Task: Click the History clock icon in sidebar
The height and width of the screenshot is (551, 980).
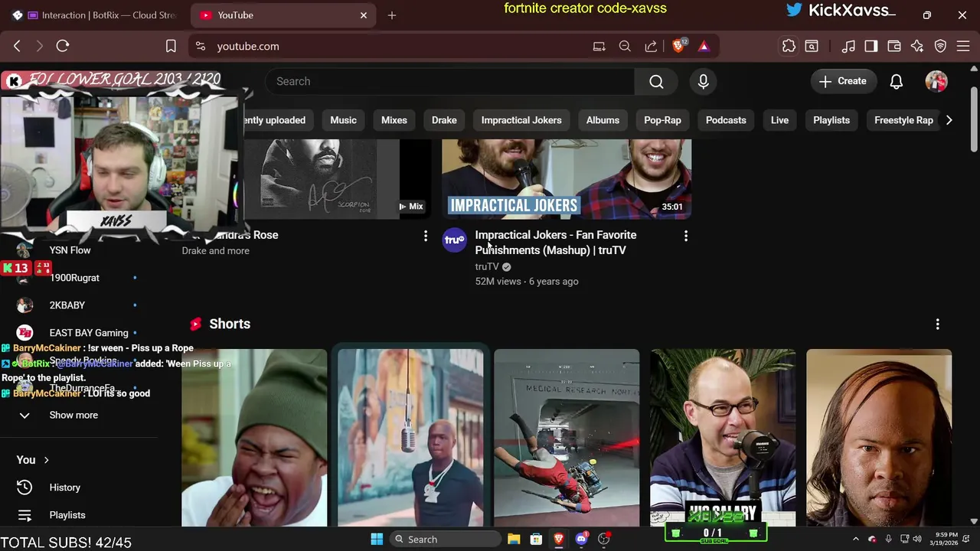Action: [x=24, y=487]
